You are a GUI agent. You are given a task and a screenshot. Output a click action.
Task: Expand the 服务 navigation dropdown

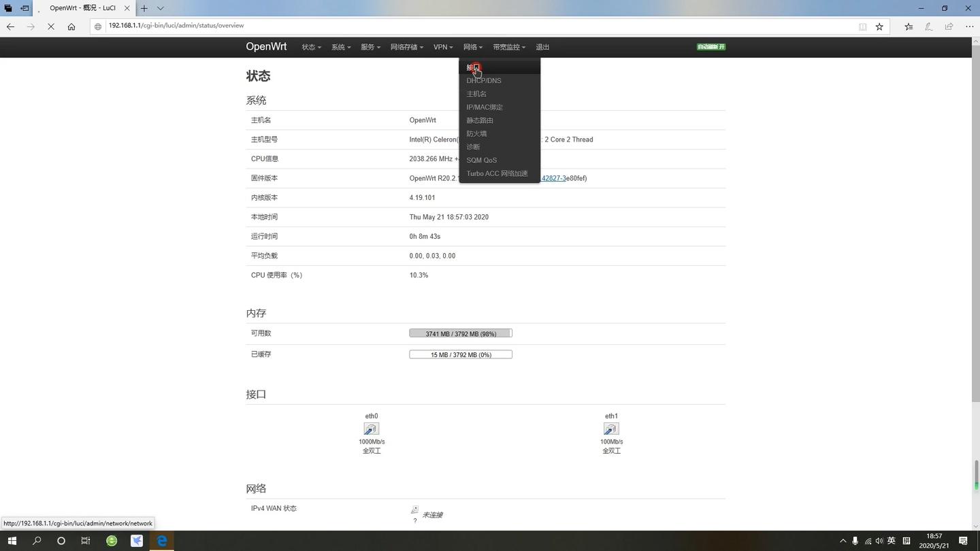[370, 47]
